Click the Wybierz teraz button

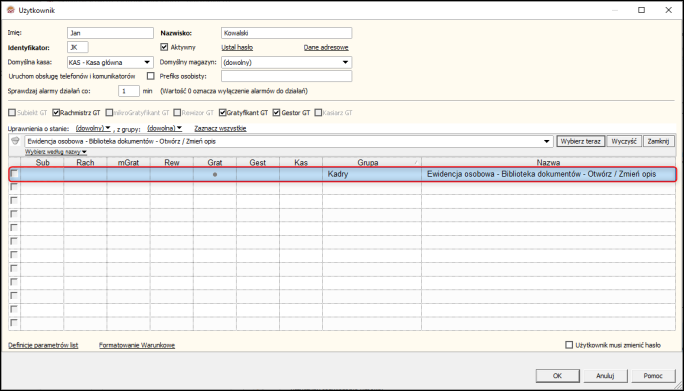click(581, 141)
